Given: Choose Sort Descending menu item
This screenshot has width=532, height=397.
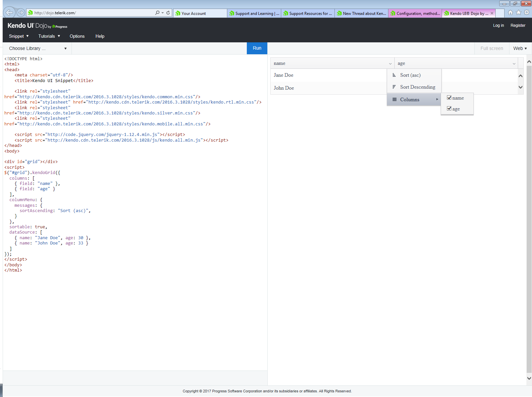Looking at the screenshot, I should click(x=418, y=87).
